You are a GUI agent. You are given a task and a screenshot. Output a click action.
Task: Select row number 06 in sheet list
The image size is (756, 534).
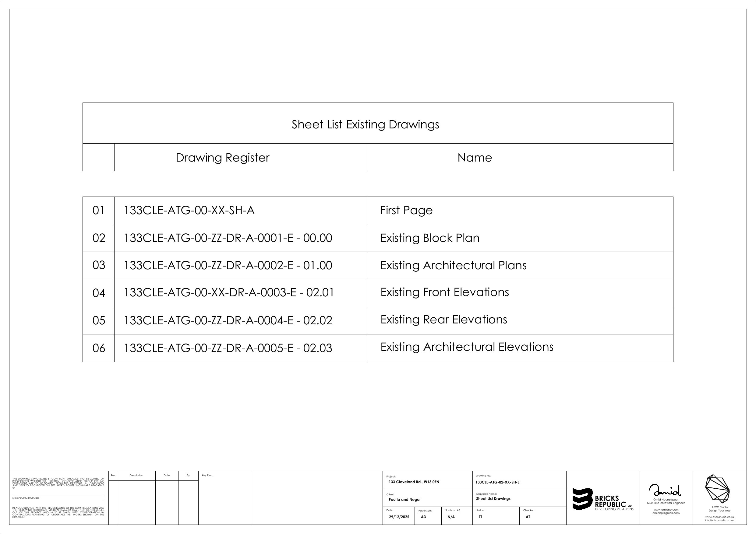tap(98, 348)
